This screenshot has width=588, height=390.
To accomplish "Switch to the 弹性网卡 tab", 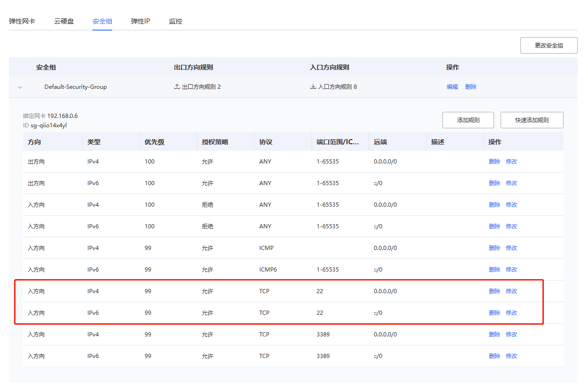I will tap(22, 21).
